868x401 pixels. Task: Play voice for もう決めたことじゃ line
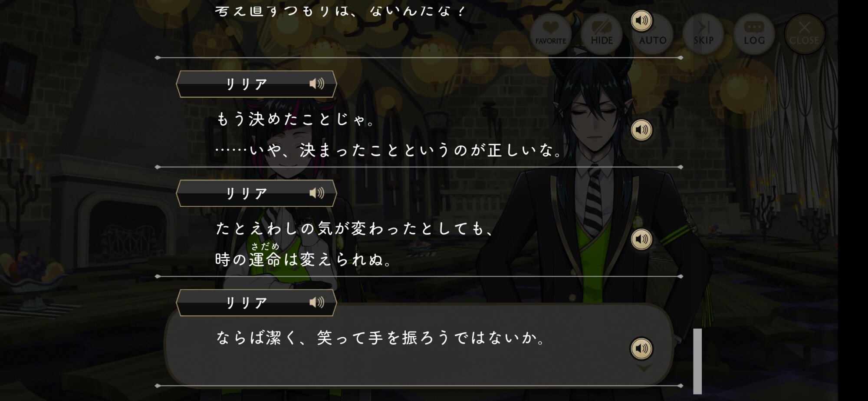[641, 130]
